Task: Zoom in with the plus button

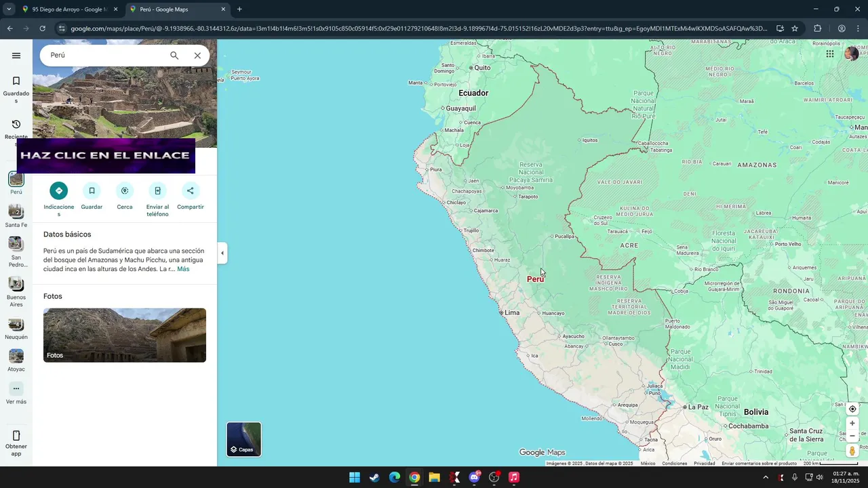Action: click(852, 424)
